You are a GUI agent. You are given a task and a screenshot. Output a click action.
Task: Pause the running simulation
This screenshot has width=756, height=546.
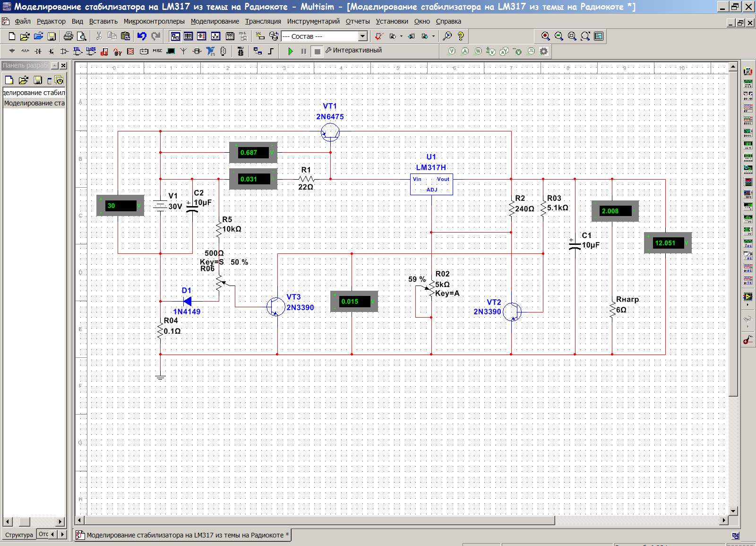click(304, 51)
